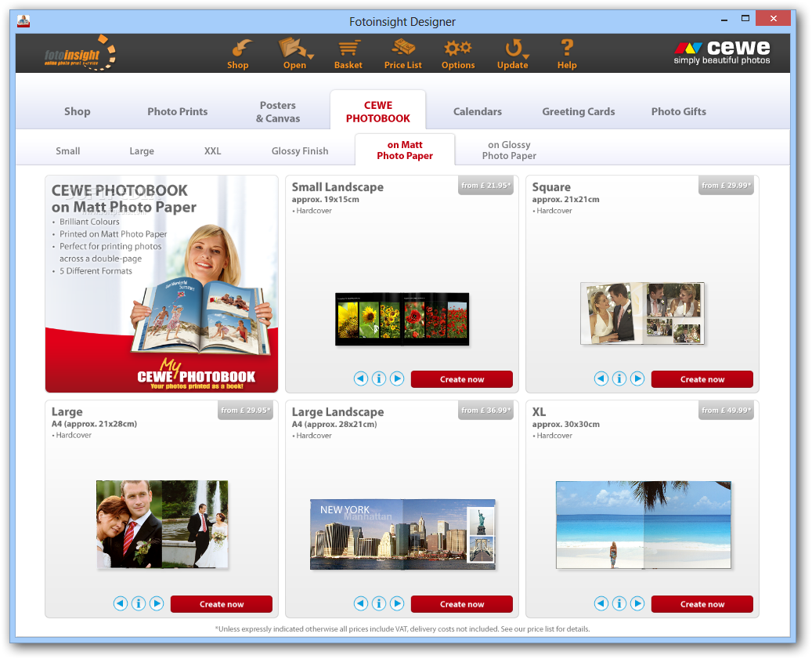
Task: View the Price List icon
Action: click(403, 54)
